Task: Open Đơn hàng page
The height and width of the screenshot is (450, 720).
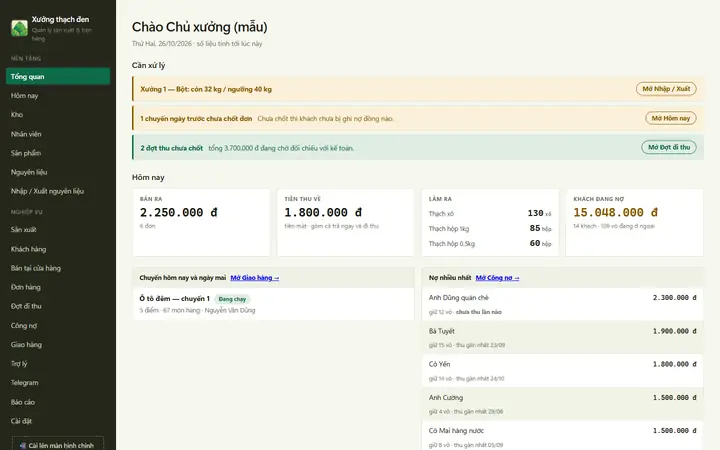Action: click(58, 287)
